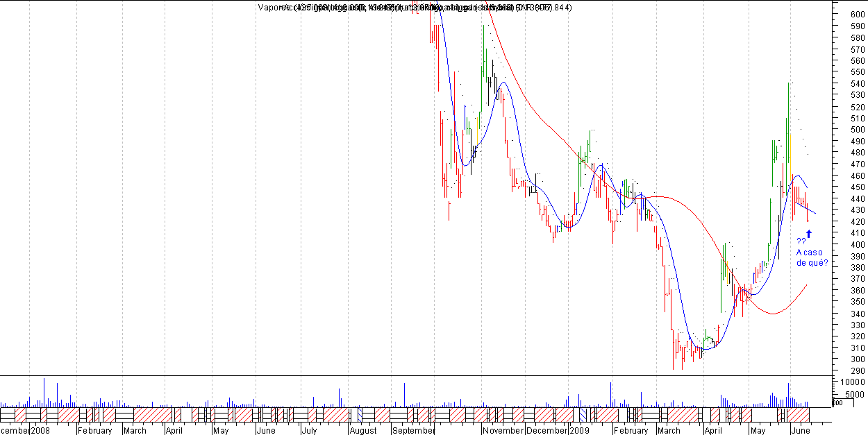Click the truncated 'cember' label on time axis
Viewport: 868px width, 435px height.
[x=15, y=431]
